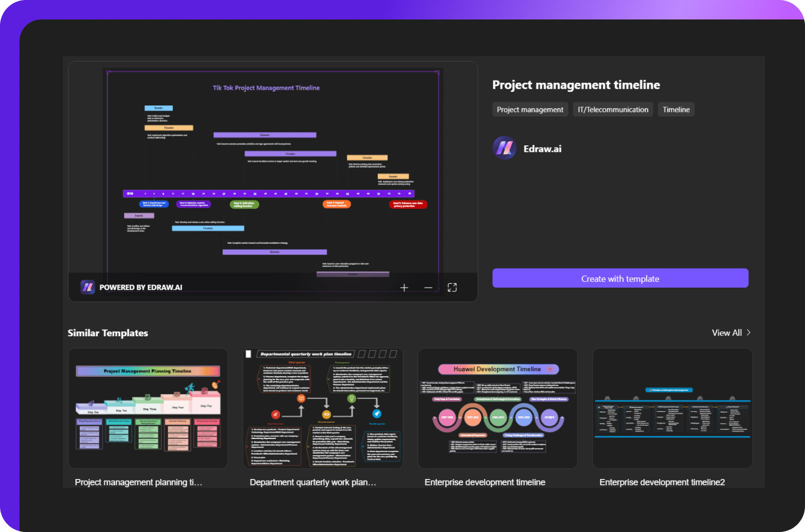This screenshot has width=805, height=532.
Task: Click 'Enterprise development timeline2' caption
Action: pos(662,482)
